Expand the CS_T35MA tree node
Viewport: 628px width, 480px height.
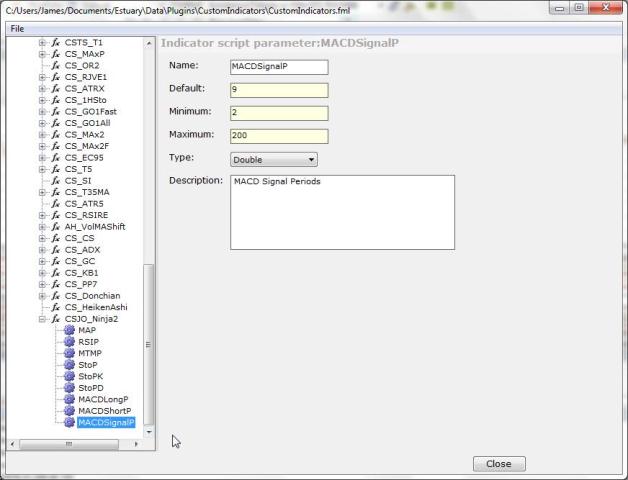(42, 192)
